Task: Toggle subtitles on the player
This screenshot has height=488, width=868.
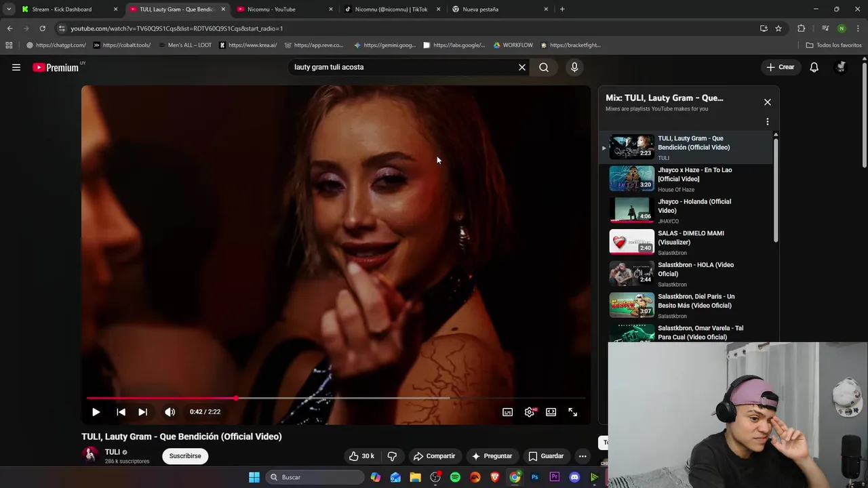Action: tap(507, 411)
